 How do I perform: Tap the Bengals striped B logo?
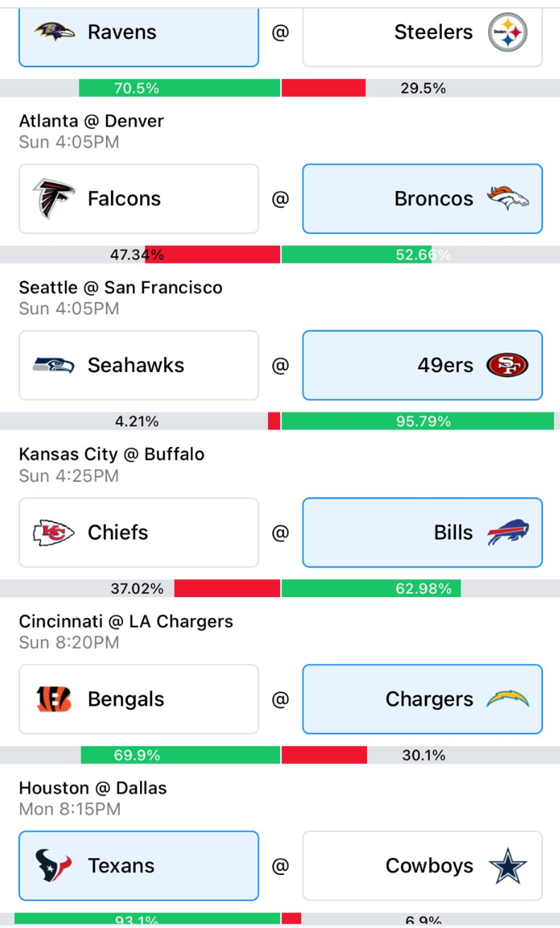[54, 700]
